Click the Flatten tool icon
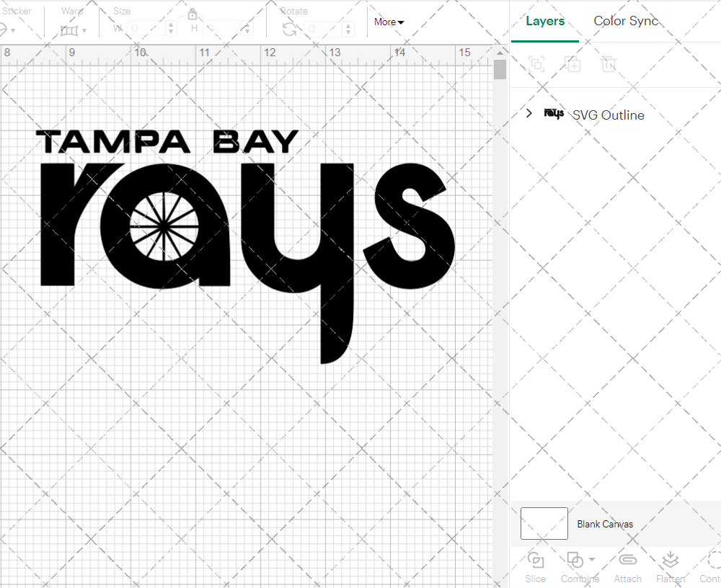Screen dimensions: 721x588 tap(670, 561)
